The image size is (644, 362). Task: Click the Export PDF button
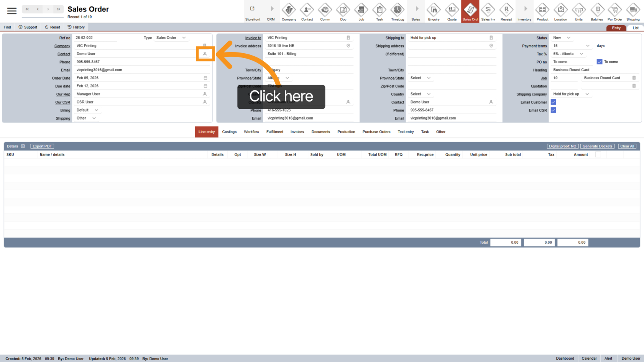(x=42, y=146)
